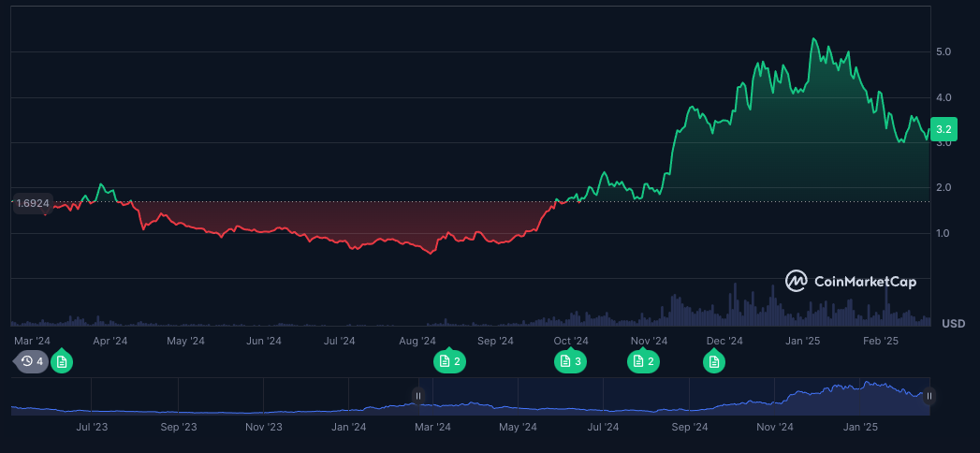Click Jul '23 on the overview timeline
Screen dimensions: 980x453
point(92,428)
